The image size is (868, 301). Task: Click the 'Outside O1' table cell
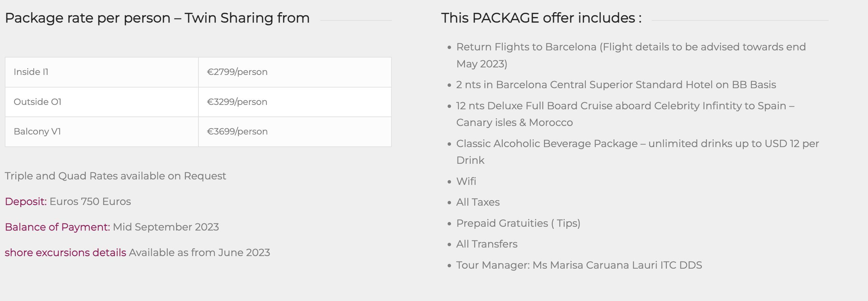(x=102, y=102)
